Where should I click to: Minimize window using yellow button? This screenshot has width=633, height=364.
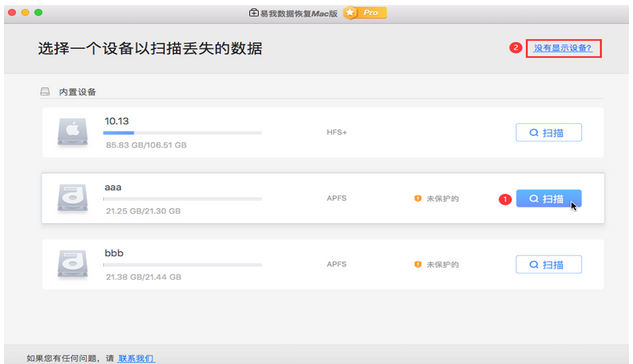point(25,13)
